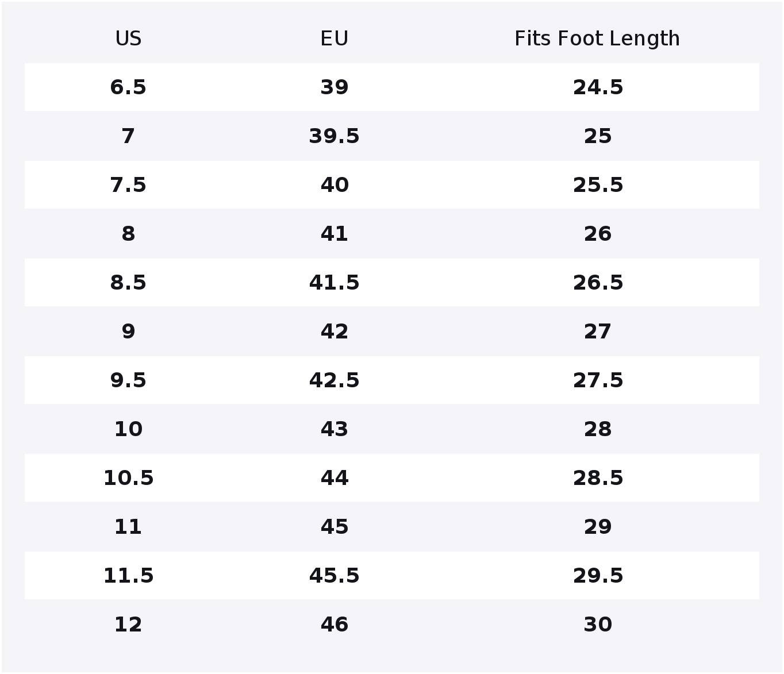Select US size 6.5 cell
The width and height of the screenshot is (784, 674).
pos(128,87)
